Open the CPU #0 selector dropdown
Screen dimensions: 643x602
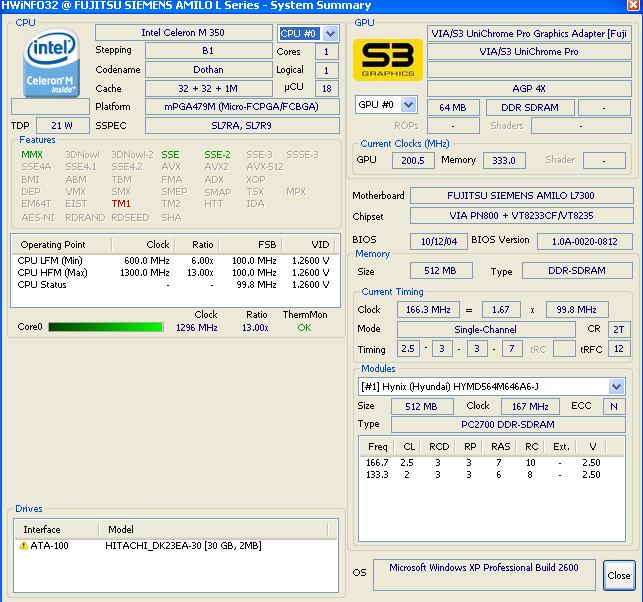click(x=330, y=33)
